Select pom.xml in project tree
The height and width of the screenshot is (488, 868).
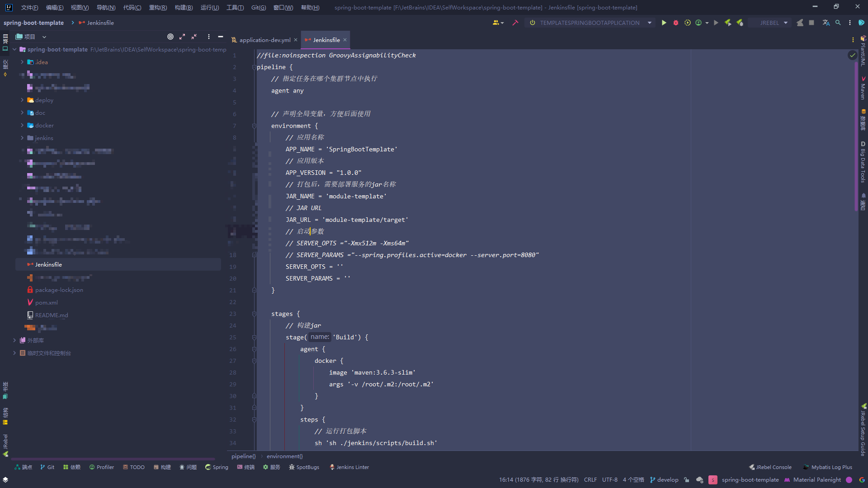(x=47, y=302)
